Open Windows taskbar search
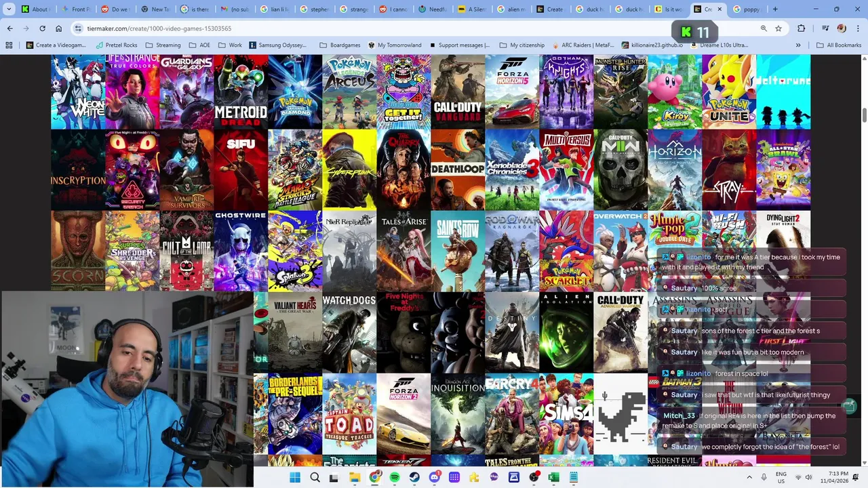The height and width of the screenshot is (488, 868). (315, 477)
